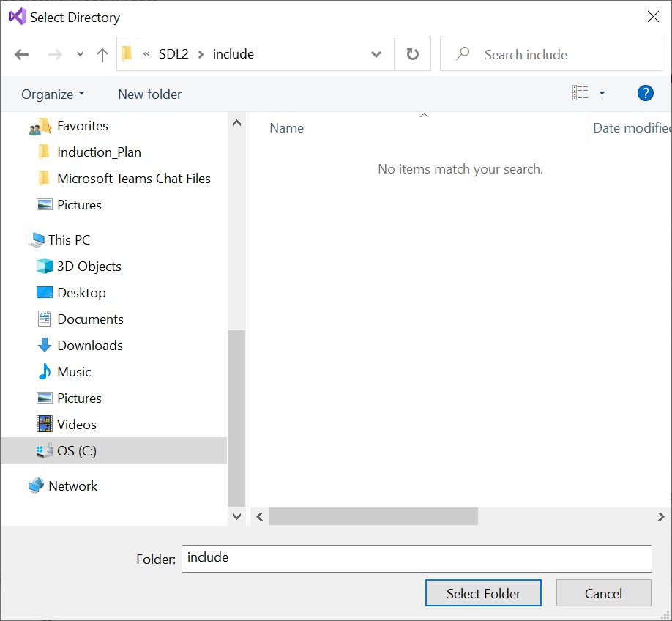Cancel the Select Directory dialog

[x=603, y=593]
